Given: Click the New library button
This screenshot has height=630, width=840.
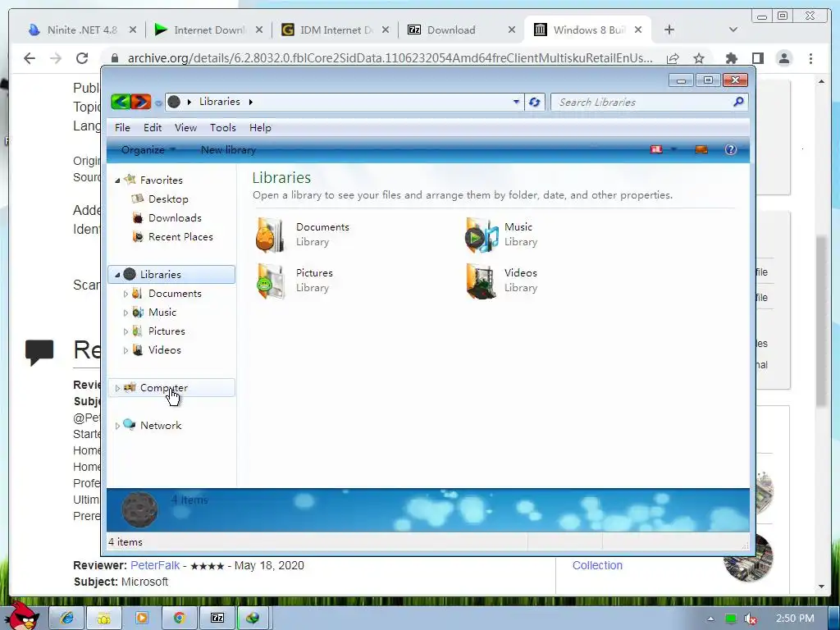Looking at the screenshot, I should (228, 150).
